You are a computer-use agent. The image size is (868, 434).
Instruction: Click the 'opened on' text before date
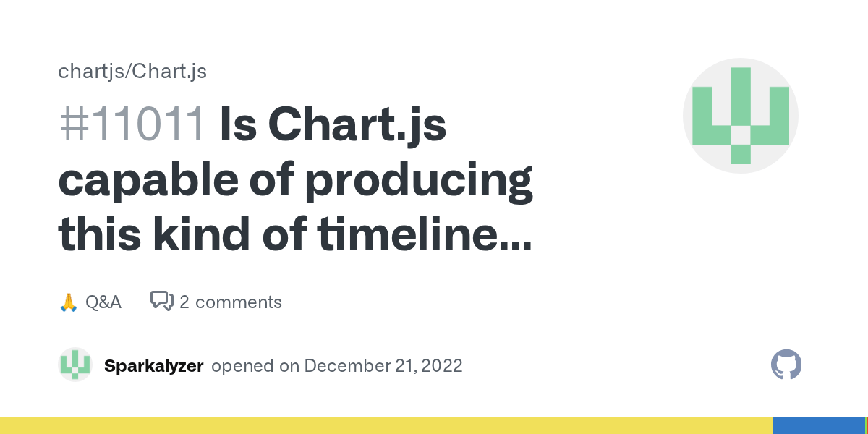tap(255, 365)
